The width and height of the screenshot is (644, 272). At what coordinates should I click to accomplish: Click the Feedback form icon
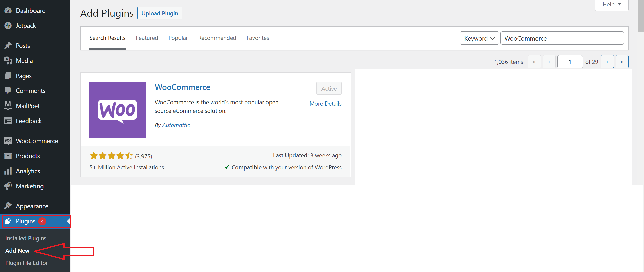click(x=8, y=121)
